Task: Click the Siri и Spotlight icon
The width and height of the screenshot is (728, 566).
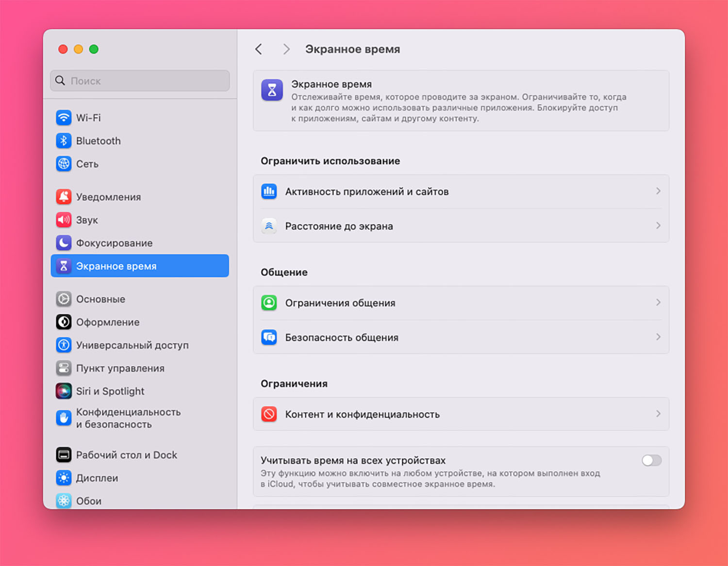Action: (x=64, y=391)
